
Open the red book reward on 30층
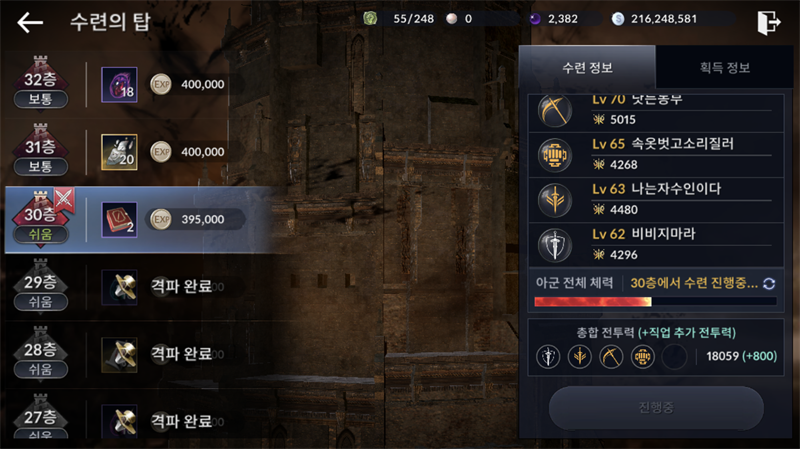click(119, 220)
